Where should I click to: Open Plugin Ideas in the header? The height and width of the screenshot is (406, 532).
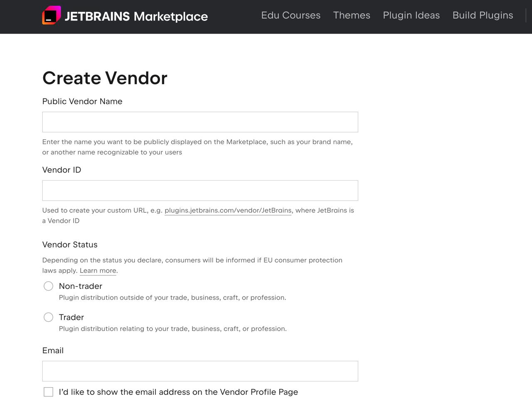(411, 15)
